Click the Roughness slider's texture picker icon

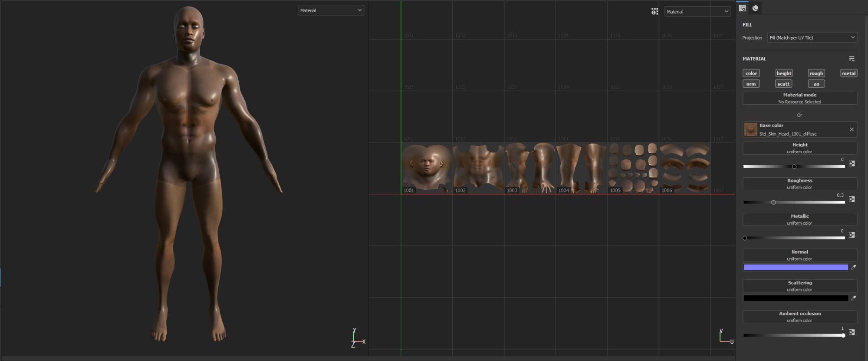tap(852, 199)
